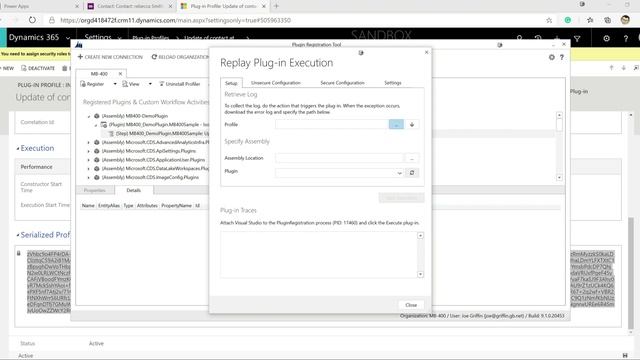Click the PropertyName column header
640x360 pixels.
[x=176, y=205]
